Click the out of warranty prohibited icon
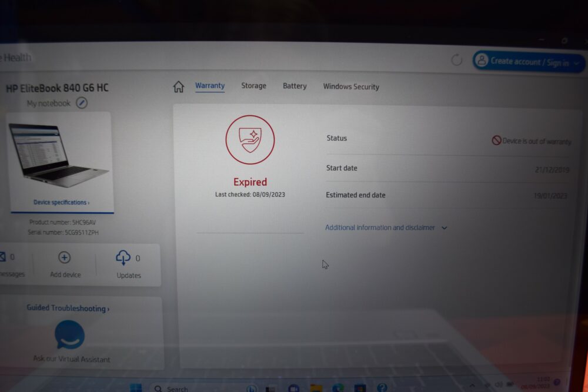588x392 pixels. tap(496, 140)
